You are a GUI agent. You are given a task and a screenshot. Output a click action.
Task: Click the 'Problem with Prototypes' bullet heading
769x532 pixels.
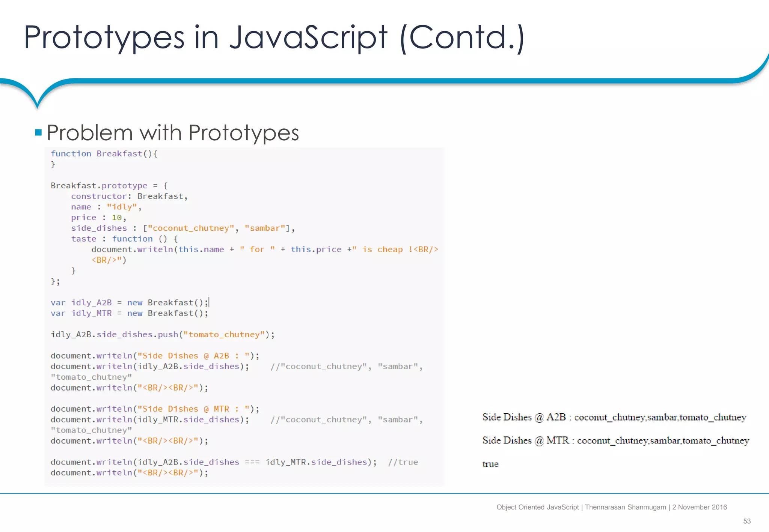(x=173, y=133)
